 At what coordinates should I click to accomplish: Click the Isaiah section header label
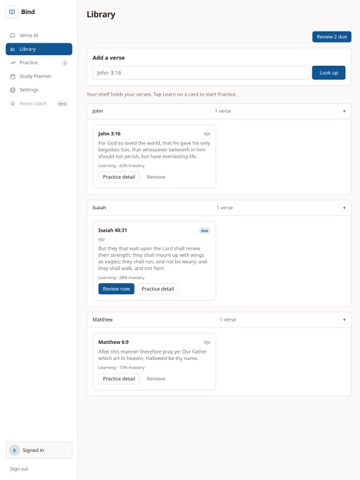coord(99,208)
